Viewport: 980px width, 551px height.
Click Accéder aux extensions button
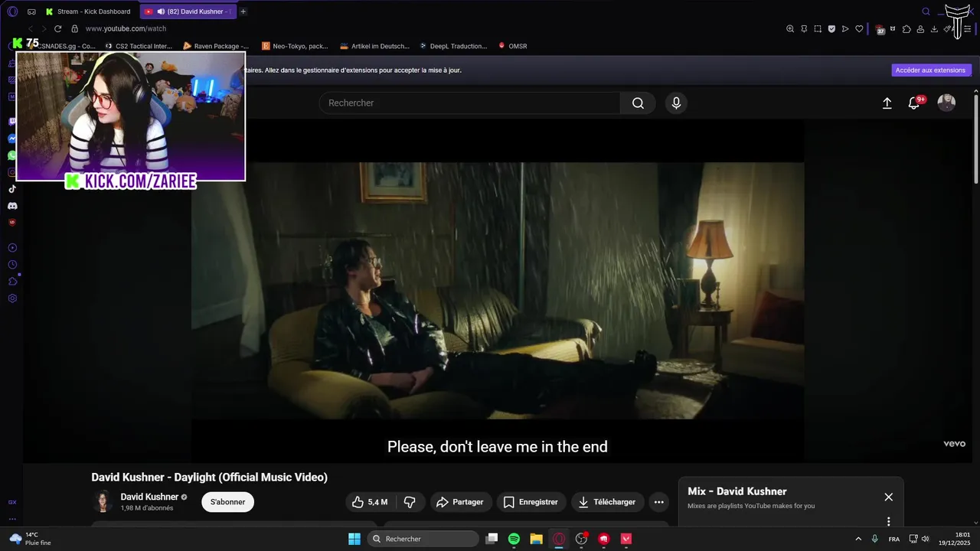pyautogui.click(x=931, y=70)
